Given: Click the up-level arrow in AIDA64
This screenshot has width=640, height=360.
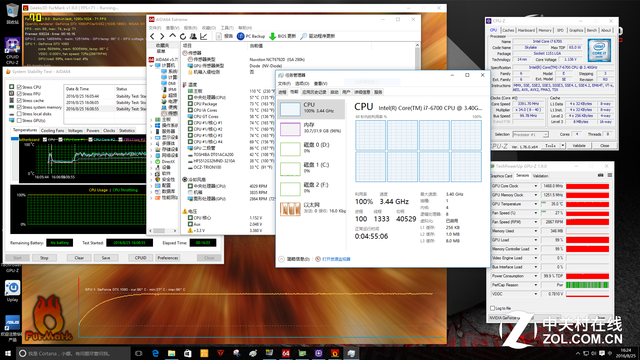Looking at the screenshot, I should pos(173,36).
